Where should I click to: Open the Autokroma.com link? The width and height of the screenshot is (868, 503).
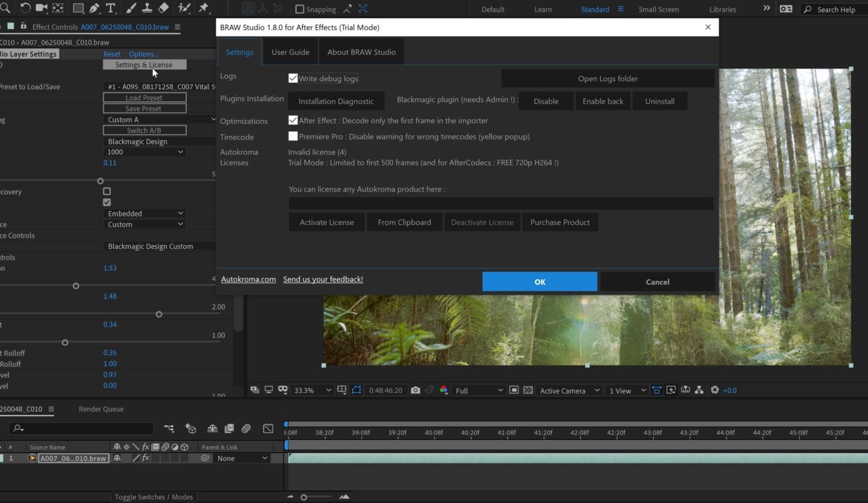click(248, 279)
